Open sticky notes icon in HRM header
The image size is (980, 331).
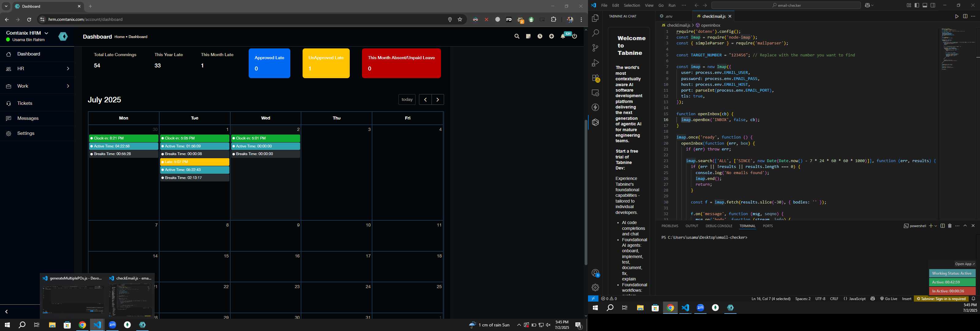click(528, 36)
